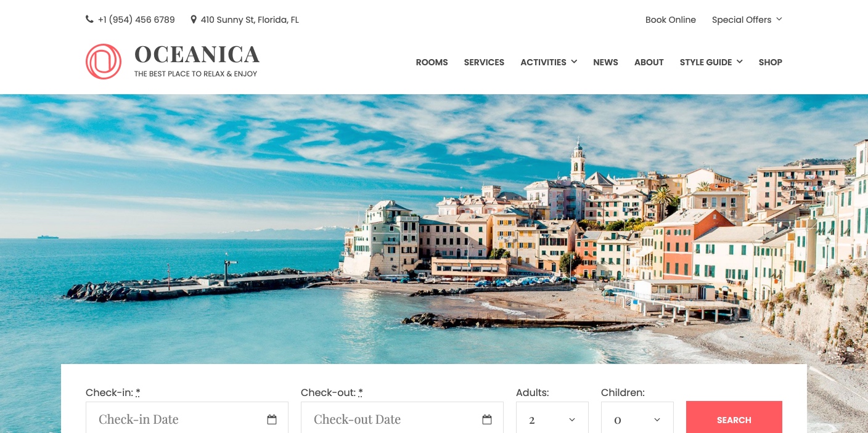
Task: Expand the Special Offers dropdown arrow
Action: (779, 19)
